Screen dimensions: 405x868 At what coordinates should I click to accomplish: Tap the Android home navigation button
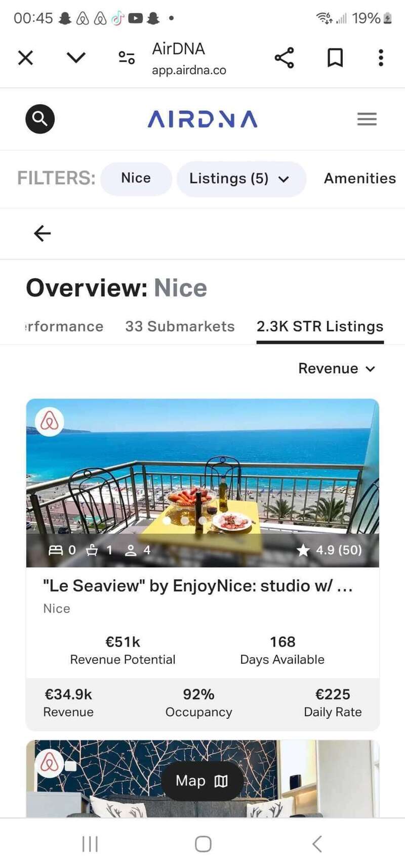point(203,844)
